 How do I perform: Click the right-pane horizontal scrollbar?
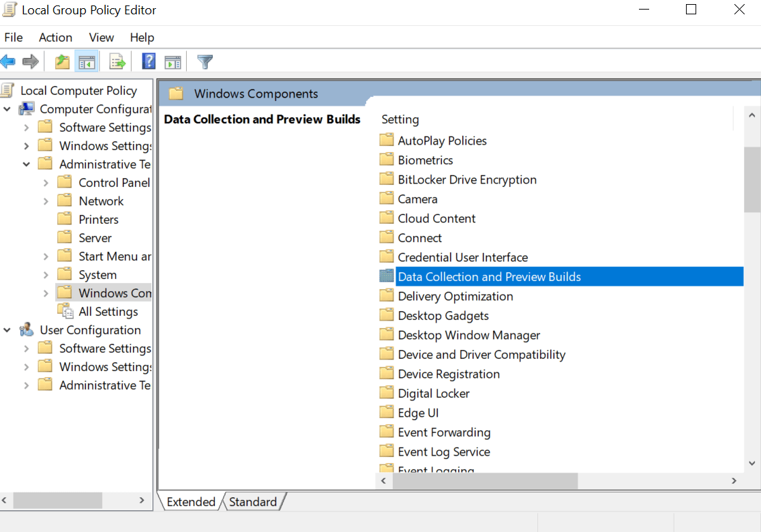485,481
